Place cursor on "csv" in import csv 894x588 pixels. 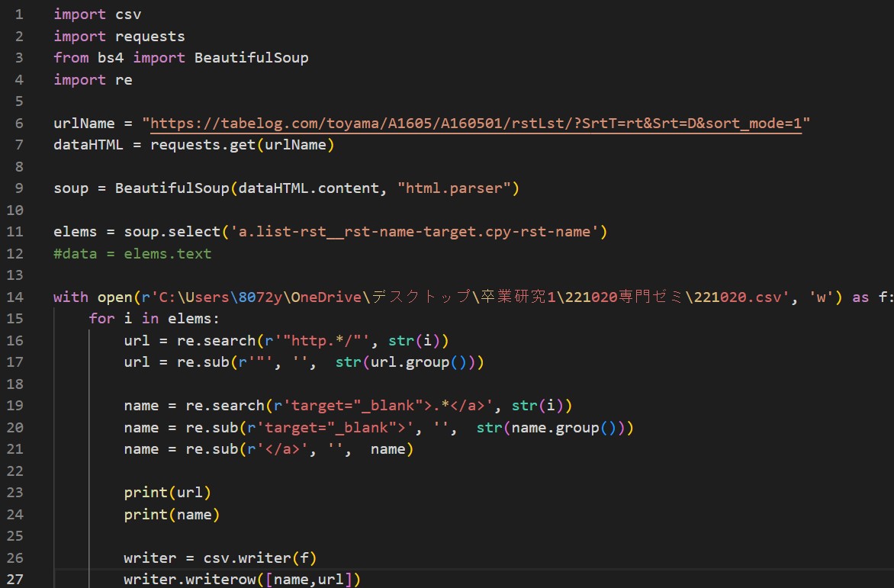tap(127, 14)
